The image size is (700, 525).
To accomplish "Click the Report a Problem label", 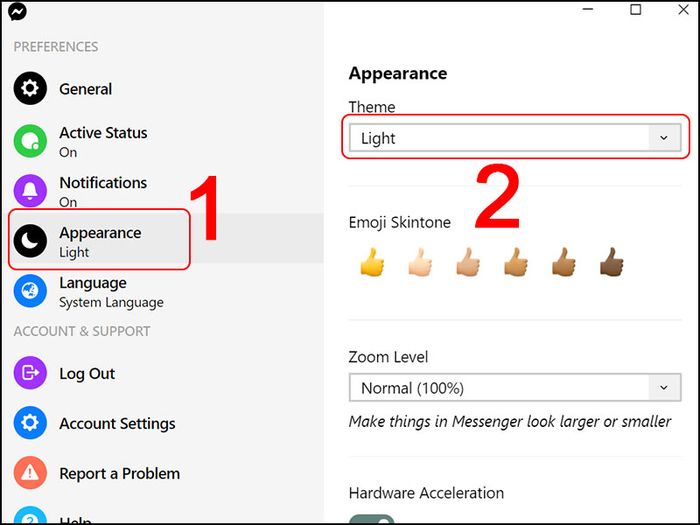I will [x=120, y=473].
